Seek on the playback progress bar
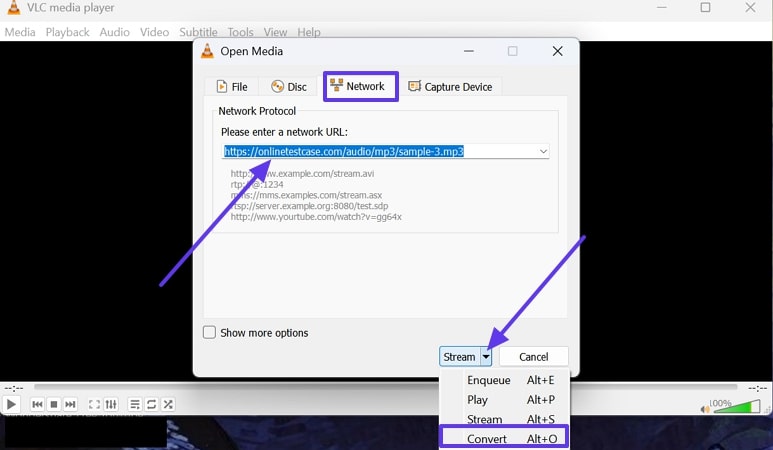 (386, 387)
